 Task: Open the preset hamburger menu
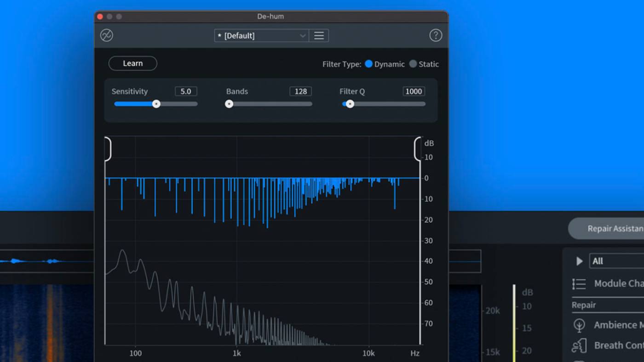tap(319, 36)
